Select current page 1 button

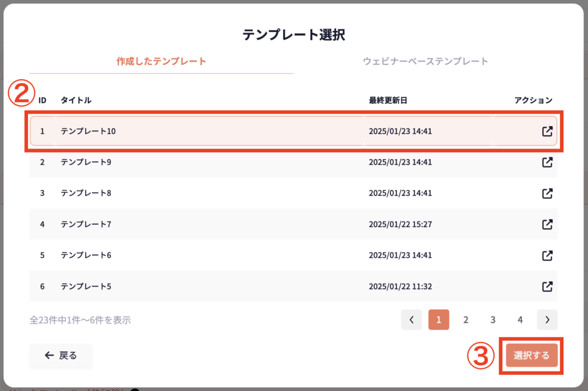click(439, 320)
